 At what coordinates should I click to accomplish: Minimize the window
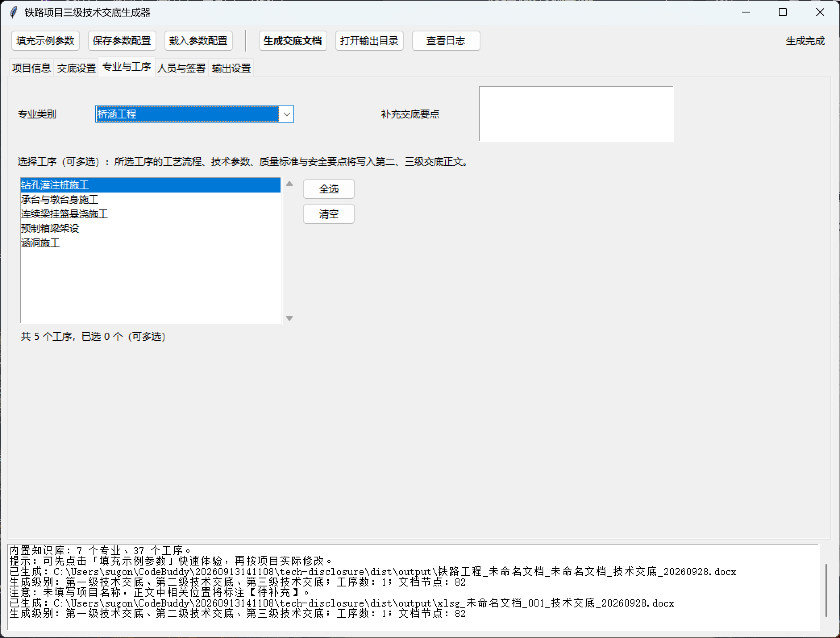pyautogui.click(x=746, y=12)
